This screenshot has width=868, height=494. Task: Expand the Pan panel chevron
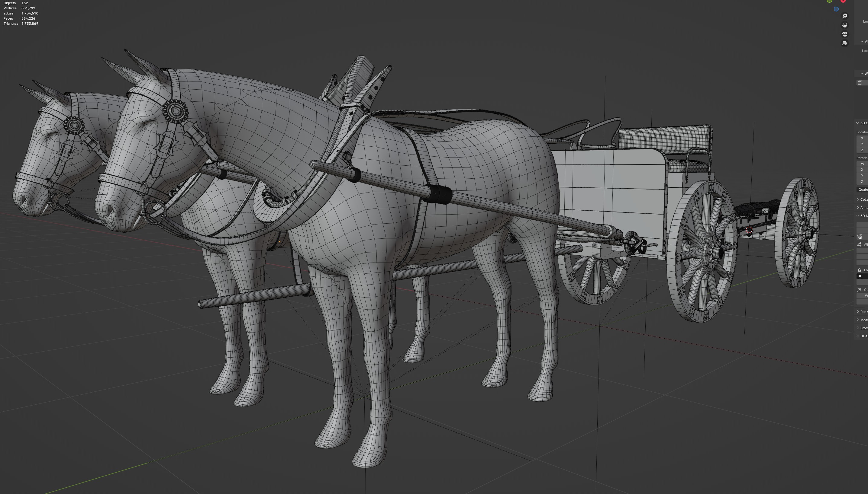858,312
